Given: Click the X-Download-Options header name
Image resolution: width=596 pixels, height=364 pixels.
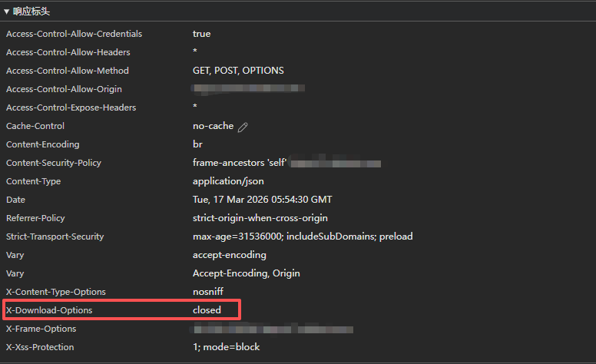Looking at the screenshot, I should (x=49, y=310).
